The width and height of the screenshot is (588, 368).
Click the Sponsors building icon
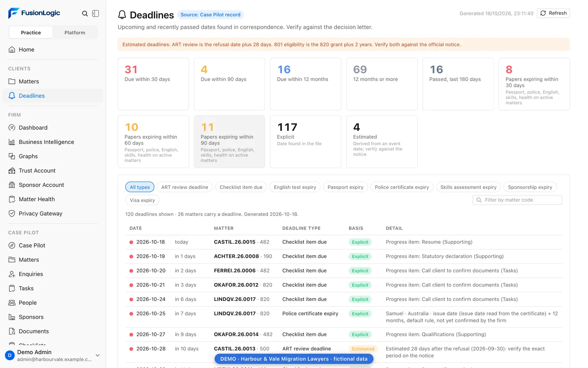[12, 317]
